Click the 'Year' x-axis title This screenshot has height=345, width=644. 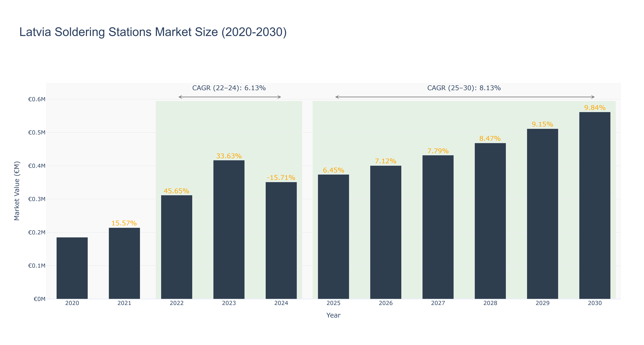tap(333, 315)
